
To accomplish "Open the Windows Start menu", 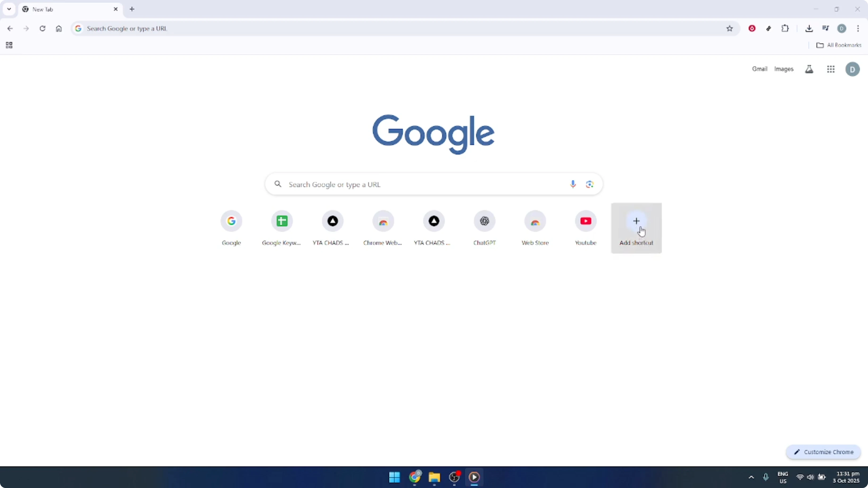I will pos(394,477).
